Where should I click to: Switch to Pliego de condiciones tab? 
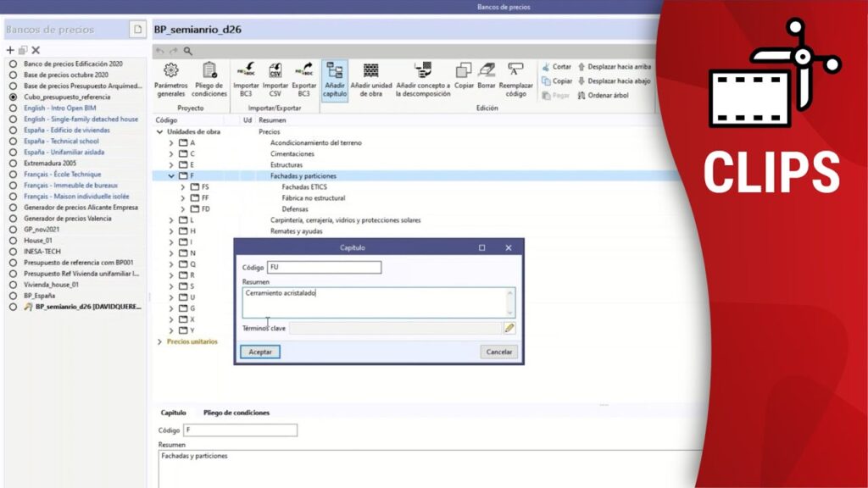(x=236, y=413)
